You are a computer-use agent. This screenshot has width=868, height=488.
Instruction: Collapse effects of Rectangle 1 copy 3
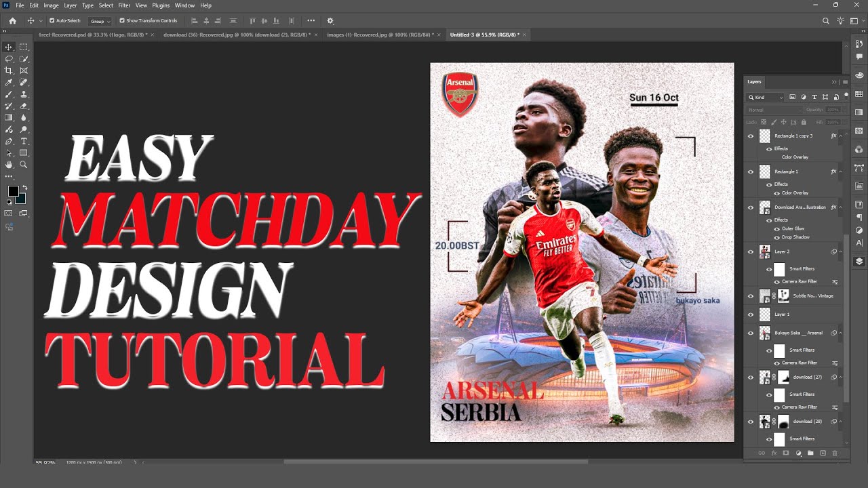tap(841, 136)
